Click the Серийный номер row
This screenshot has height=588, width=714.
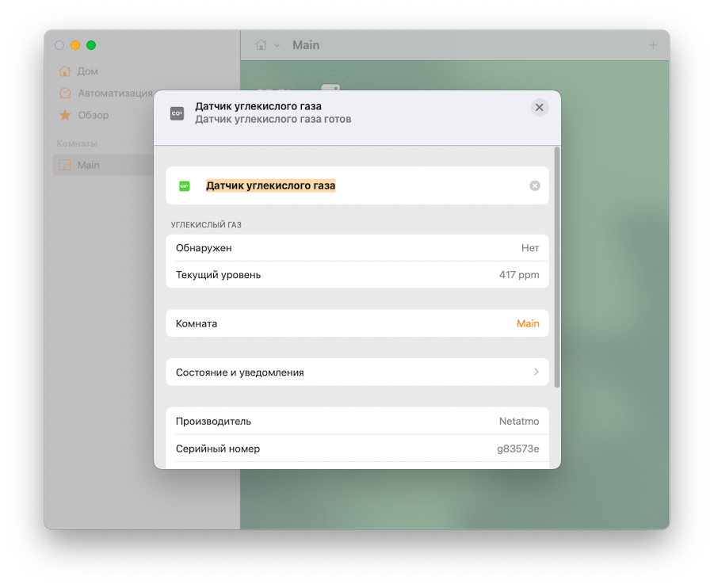pos(357,449)
